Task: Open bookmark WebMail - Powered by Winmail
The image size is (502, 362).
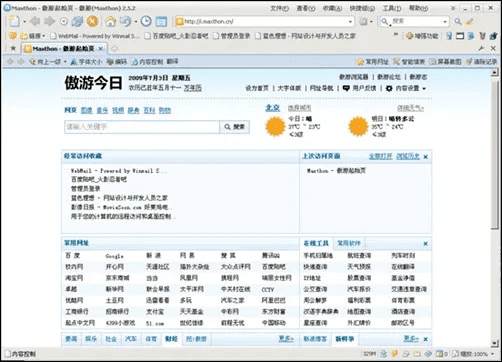Action: pos(95,36)
